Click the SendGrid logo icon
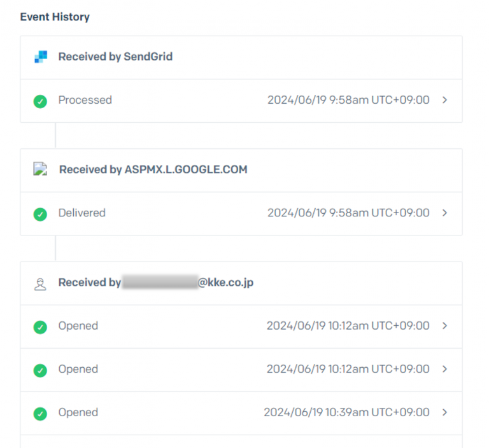Image resolution: width=489 pixels, height=448 pixels. 41,57
